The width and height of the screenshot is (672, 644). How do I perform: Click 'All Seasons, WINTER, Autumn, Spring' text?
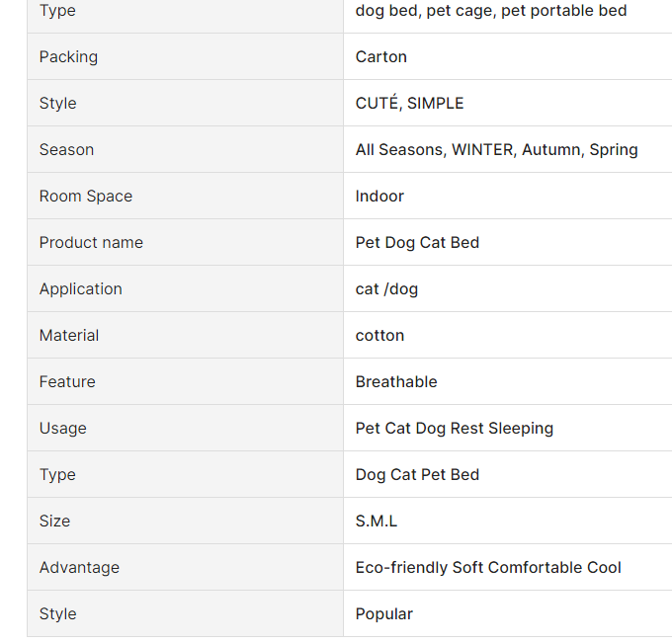pos(496,149)
